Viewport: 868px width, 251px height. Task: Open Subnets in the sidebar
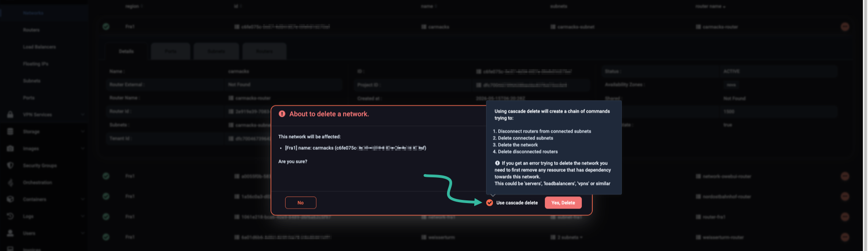tap(32, 81)
